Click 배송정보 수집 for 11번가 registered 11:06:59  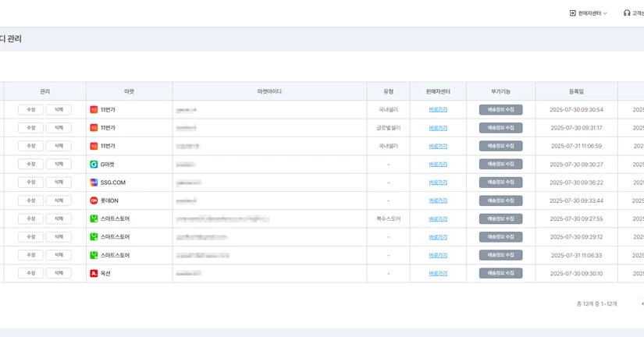(x=500, y=146)
